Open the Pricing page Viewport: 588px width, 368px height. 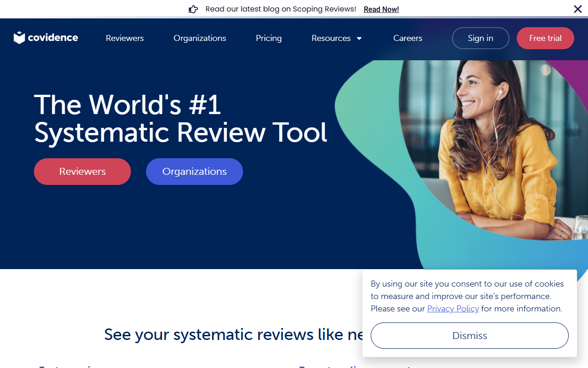(x=269, y=38)
